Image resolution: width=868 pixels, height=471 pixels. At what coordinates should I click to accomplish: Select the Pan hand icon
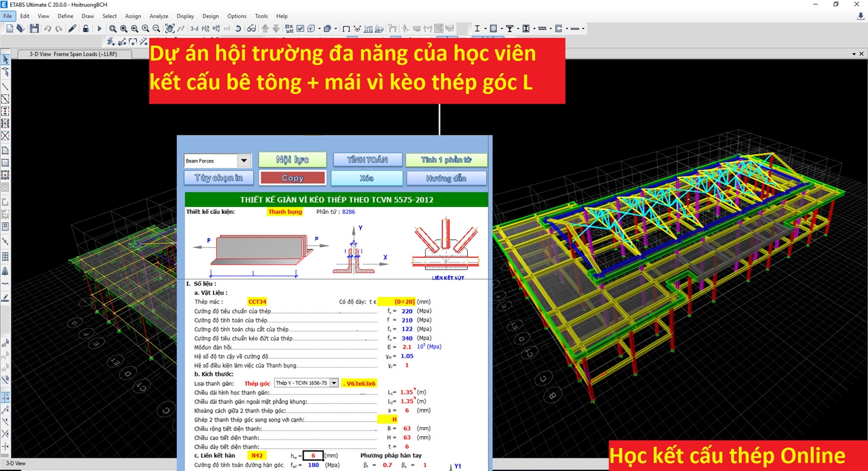click(x=170, y=29)
